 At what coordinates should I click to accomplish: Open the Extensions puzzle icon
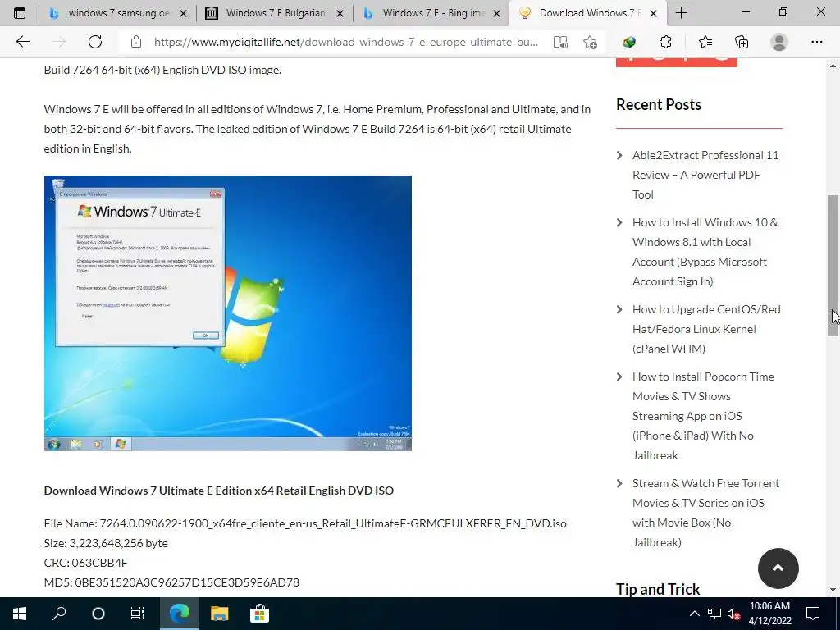(665, 42)
